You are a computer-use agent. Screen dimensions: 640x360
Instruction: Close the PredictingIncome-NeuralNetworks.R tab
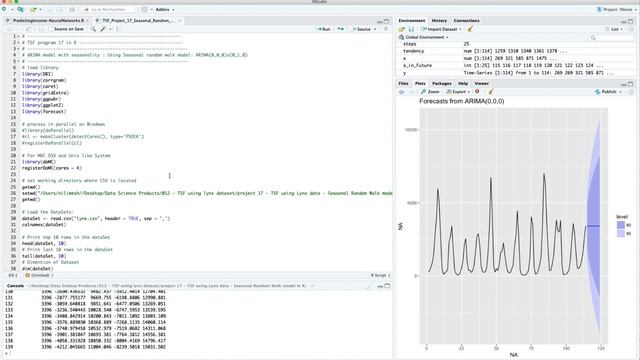tap(87, 20)
